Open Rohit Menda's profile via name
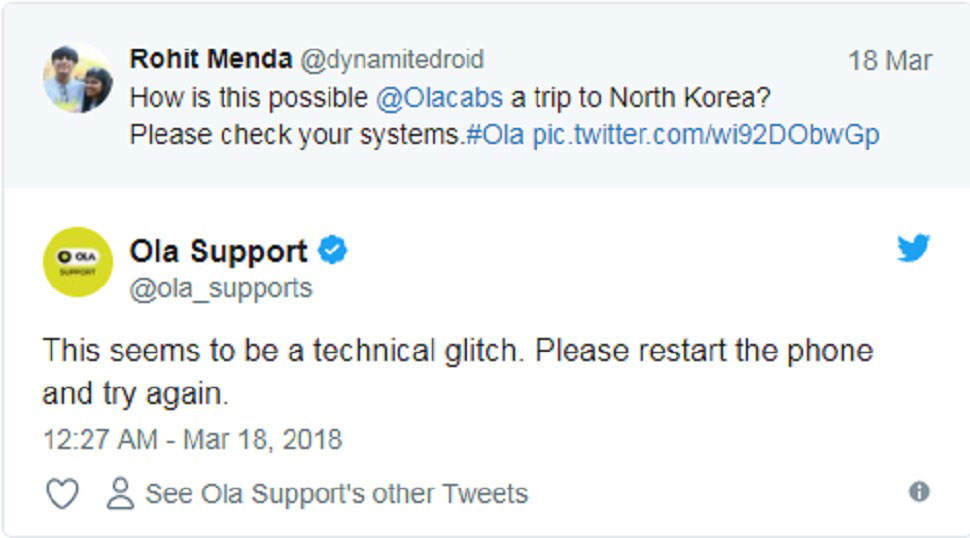Image resolution: width=970 pixels, height=538 pixels. [210, 60]
